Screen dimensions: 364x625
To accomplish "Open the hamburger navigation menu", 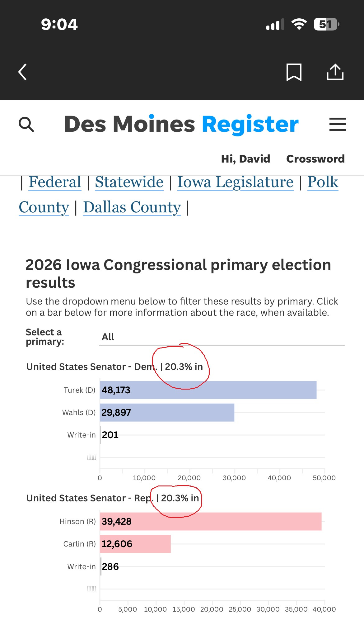I will click(x=338, y=124).
